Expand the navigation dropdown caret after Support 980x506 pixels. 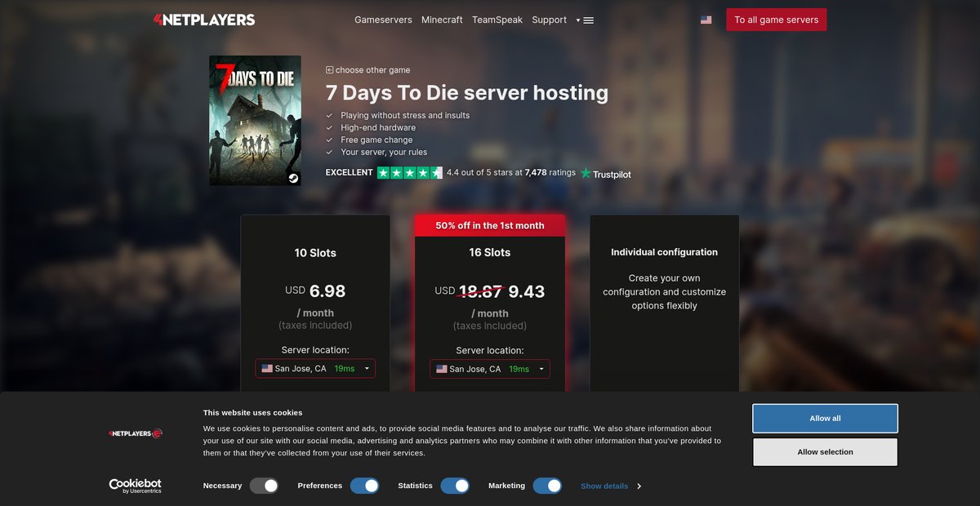click(x=578, y=20)
